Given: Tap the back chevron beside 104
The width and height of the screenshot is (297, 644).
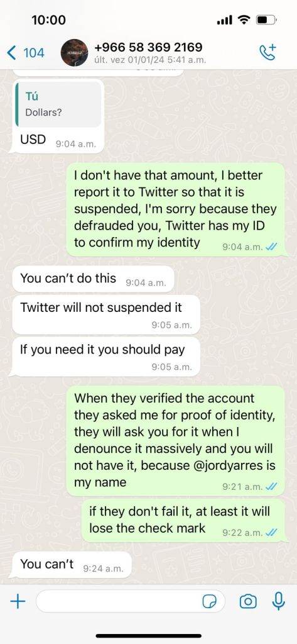Looking at the screenshot, I should pyautogui.click(x=12, y=53).
